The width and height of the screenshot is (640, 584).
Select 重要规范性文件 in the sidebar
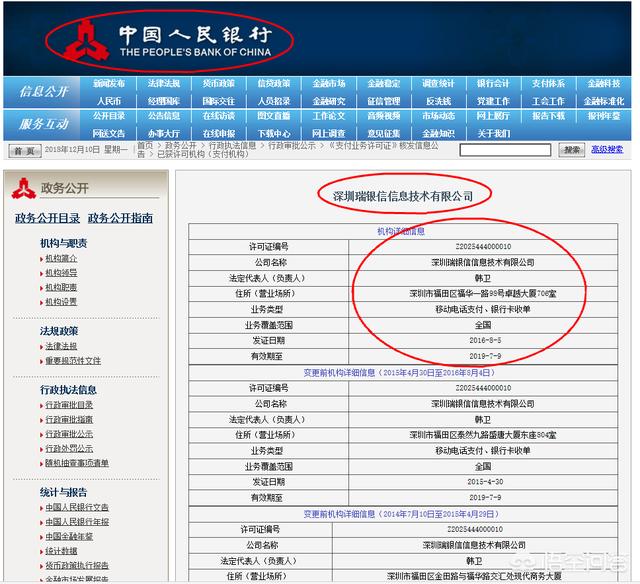click(x=72, y=360)
